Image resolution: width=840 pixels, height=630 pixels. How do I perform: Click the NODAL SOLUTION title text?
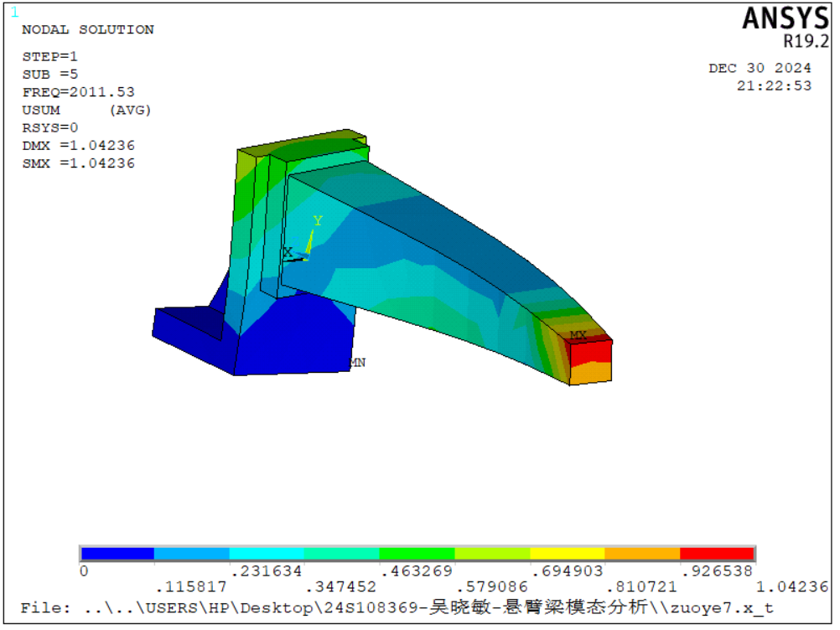[x=88, y=29]
